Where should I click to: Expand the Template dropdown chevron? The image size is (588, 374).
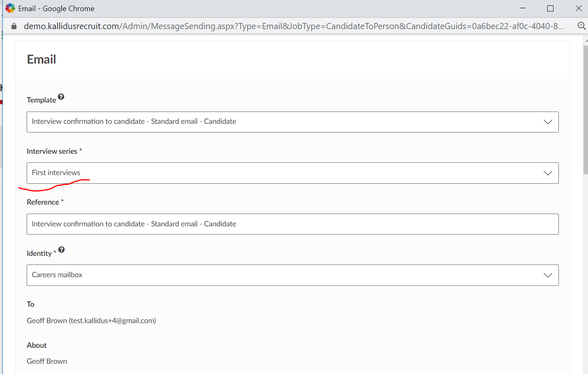pyautogui.click(x=548, y=122)
